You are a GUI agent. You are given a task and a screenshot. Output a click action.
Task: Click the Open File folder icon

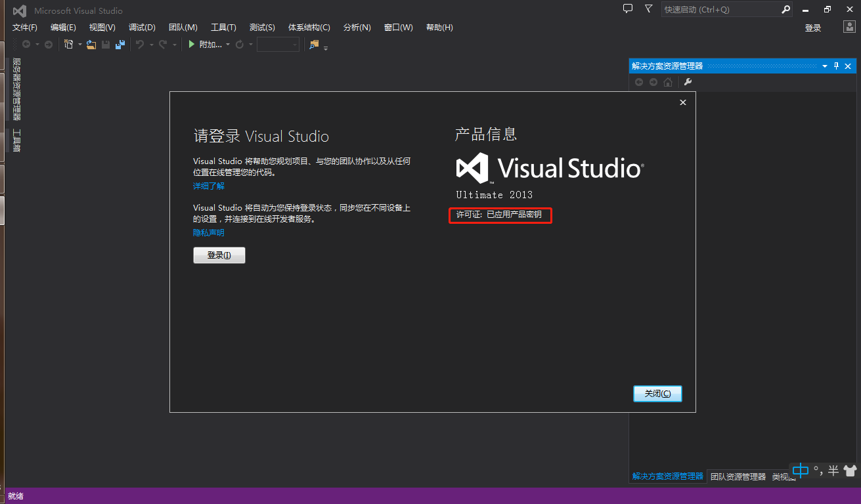(x=91, y=44)
